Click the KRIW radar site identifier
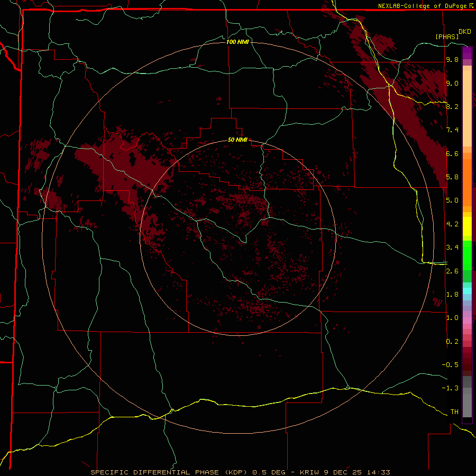This screenshot has width=476, height=476. [309, 472]
